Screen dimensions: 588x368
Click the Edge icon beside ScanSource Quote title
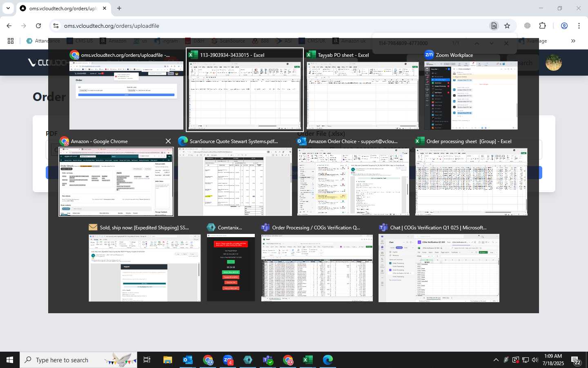pyautogui.click(x=183, y=141)
